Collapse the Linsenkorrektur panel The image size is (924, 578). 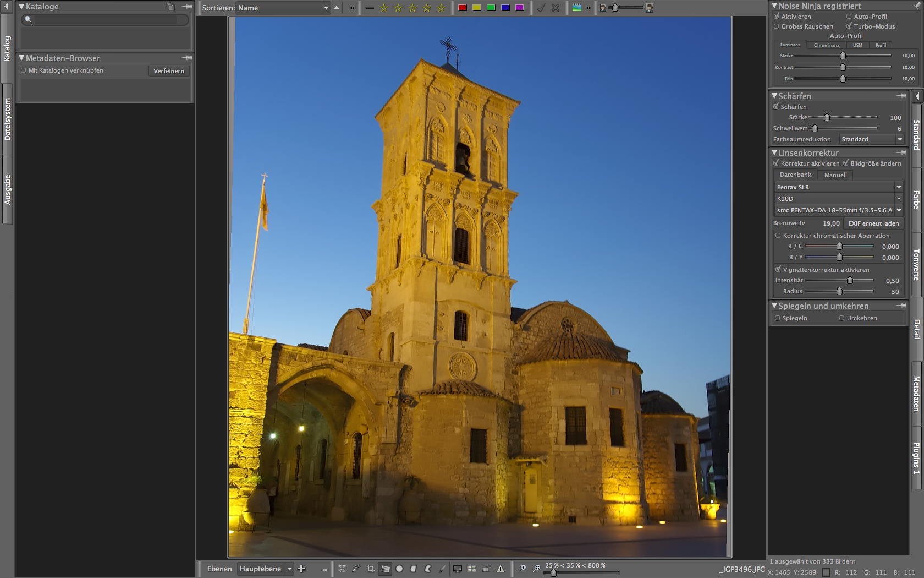coord(775,152)
